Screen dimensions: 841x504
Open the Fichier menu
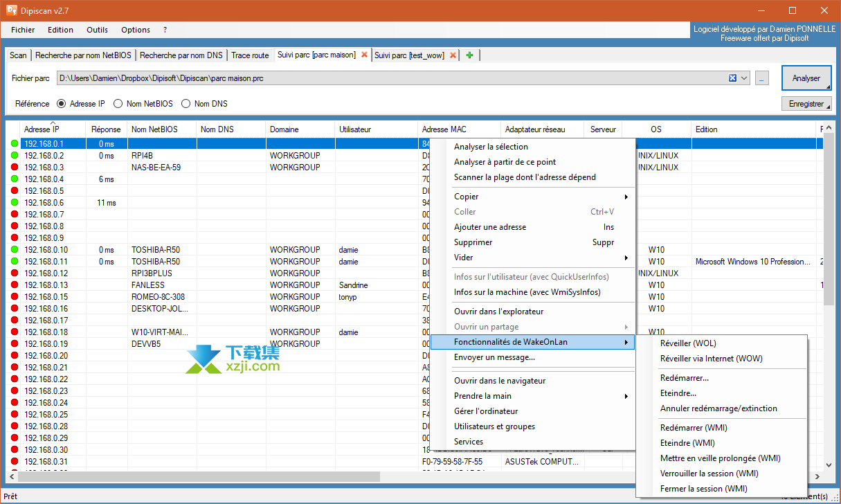coord(23,30)
